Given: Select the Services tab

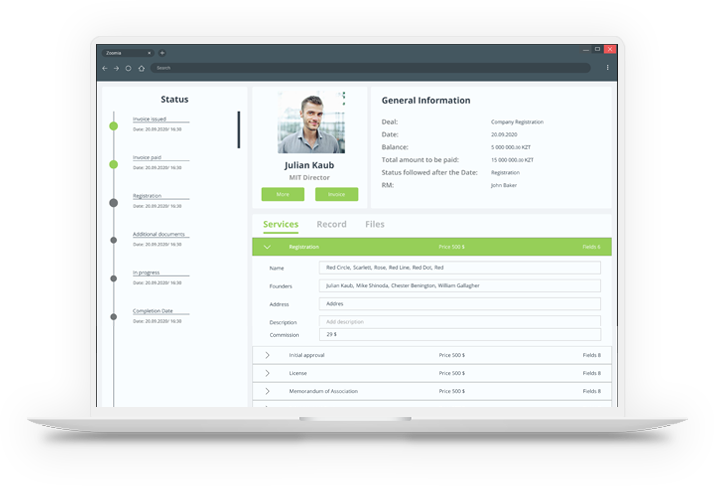Looking at the screenshot, I should click(x=281, y=225).
